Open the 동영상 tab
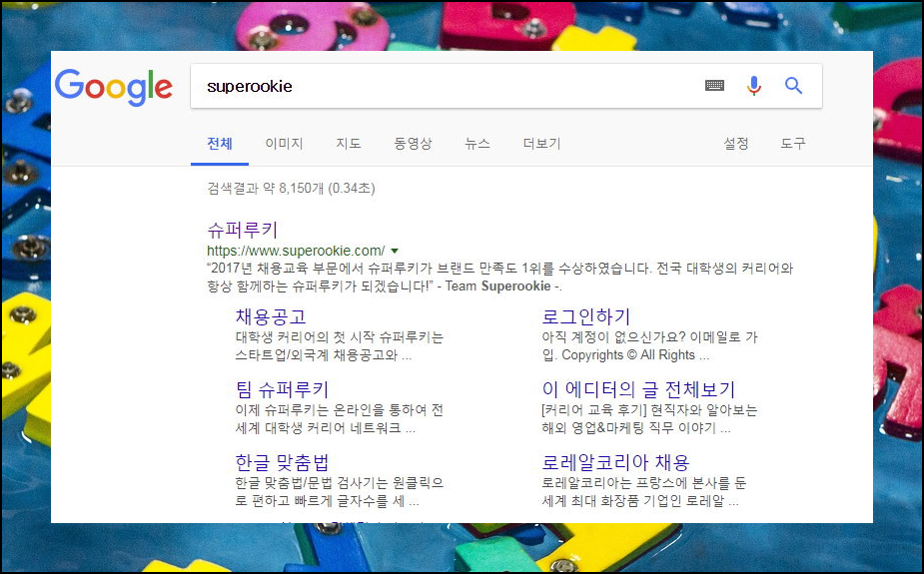This screenshot has width=924, height=574. pyautogui.click(x=413, y=144)
